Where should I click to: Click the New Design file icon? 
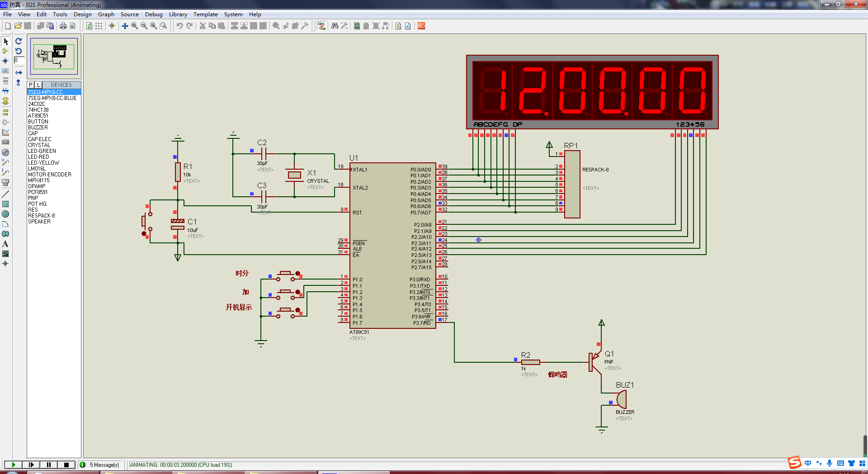click(8, 26)
